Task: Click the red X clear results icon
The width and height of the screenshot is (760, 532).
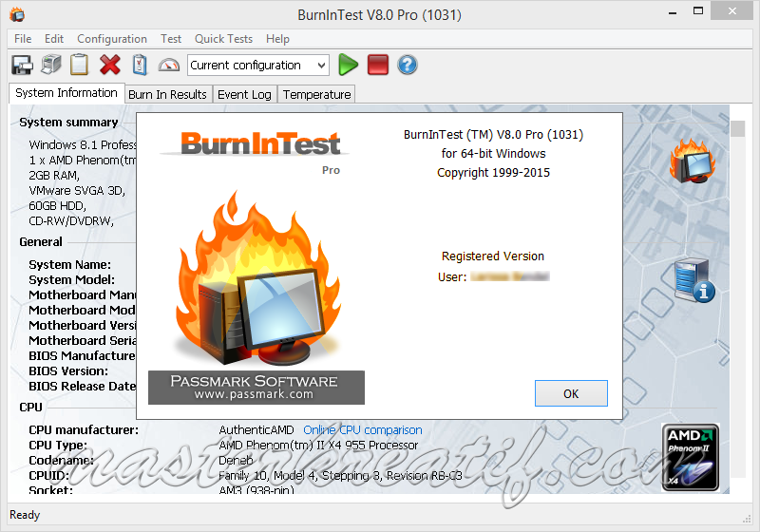Action: tap(110, 65)
